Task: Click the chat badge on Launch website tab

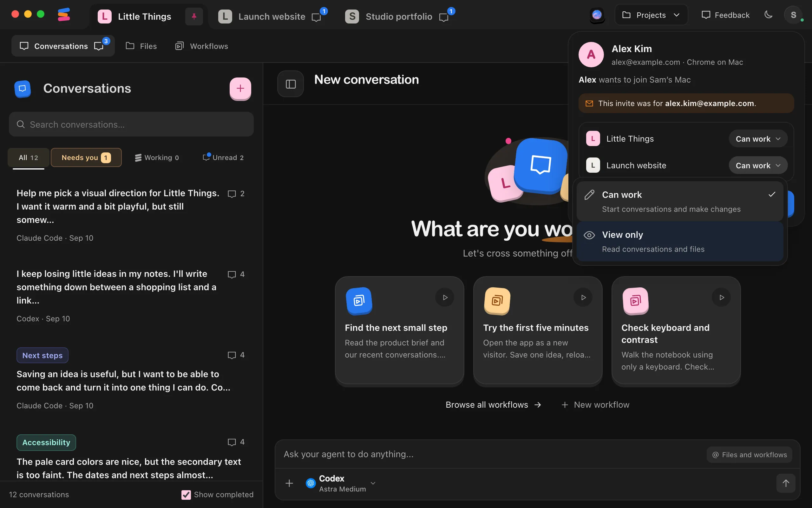Action: [318, 16]
